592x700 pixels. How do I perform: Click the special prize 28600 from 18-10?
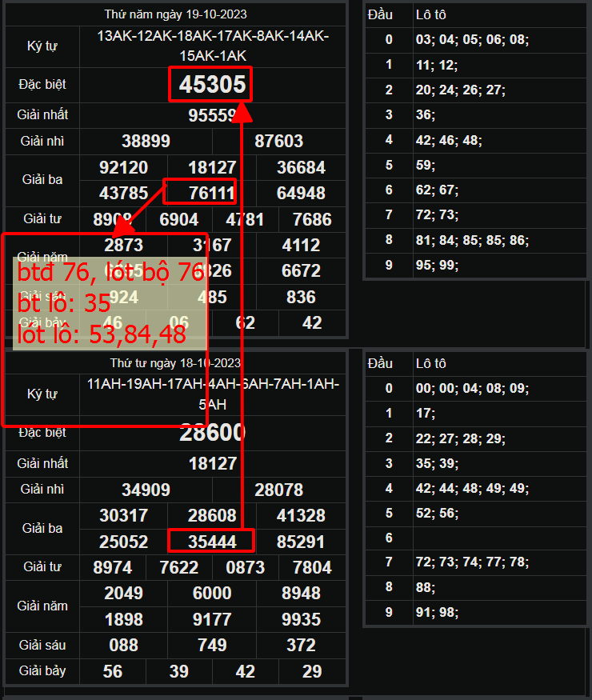(x=212, y=433)
